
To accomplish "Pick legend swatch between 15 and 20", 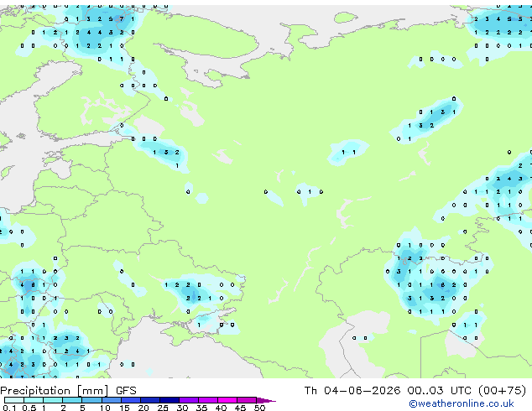I will coord(131,400).
